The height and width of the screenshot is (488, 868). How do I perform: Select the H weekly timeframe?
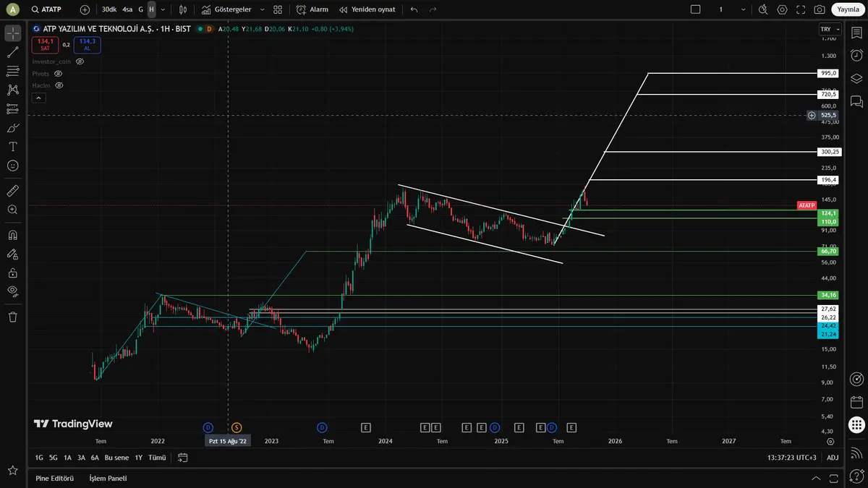pos(151,9)
